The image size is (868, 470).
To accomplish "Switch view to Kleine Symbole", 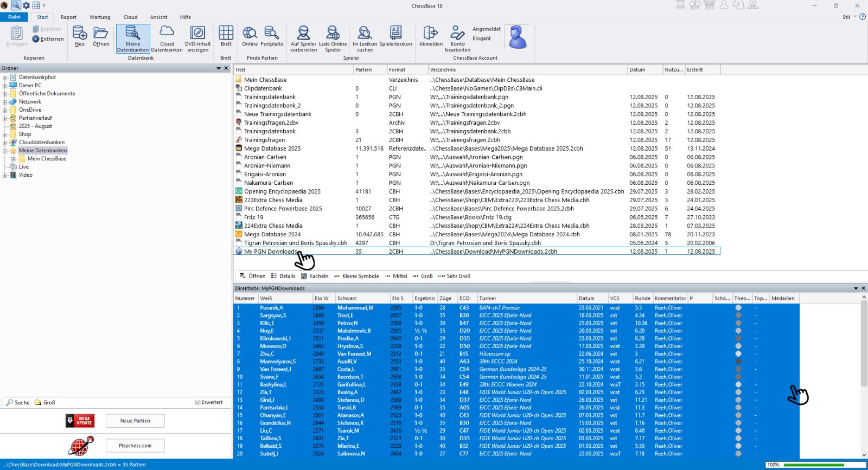I will tap(356, 276).
